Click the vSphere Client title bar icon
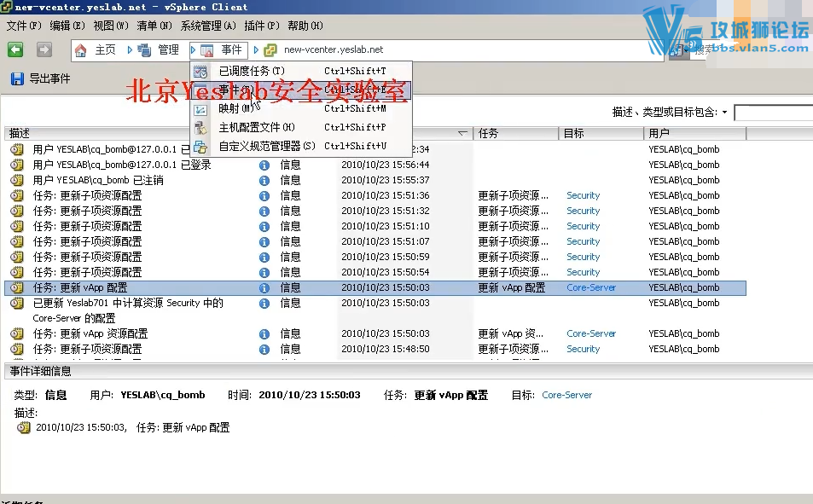The width and height of the screenshot is (813, 504). tap(6, 7)
